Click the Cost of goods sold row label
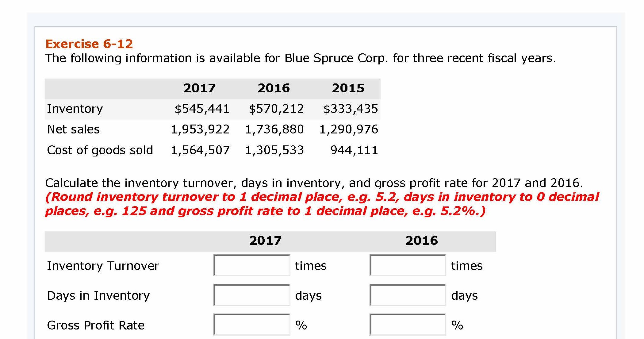The width and height of the screenshot is (644, 339). 100,150
